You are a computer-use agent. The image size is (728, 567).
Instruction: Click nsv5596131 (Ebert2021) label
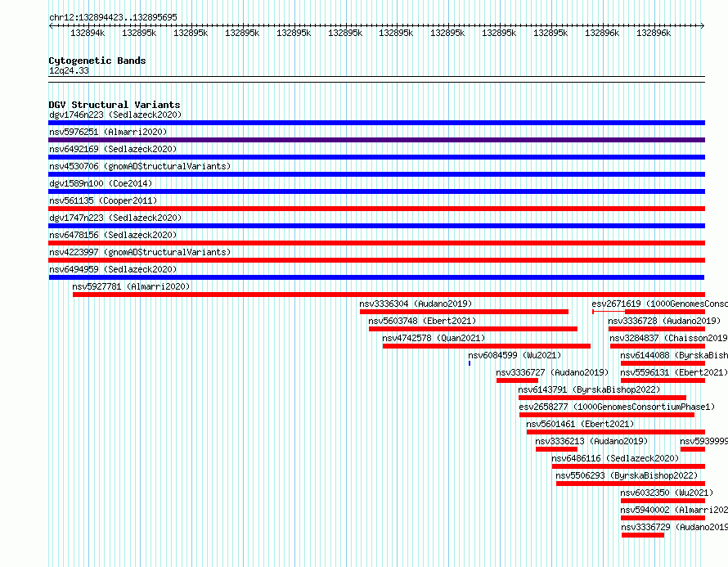674,372
